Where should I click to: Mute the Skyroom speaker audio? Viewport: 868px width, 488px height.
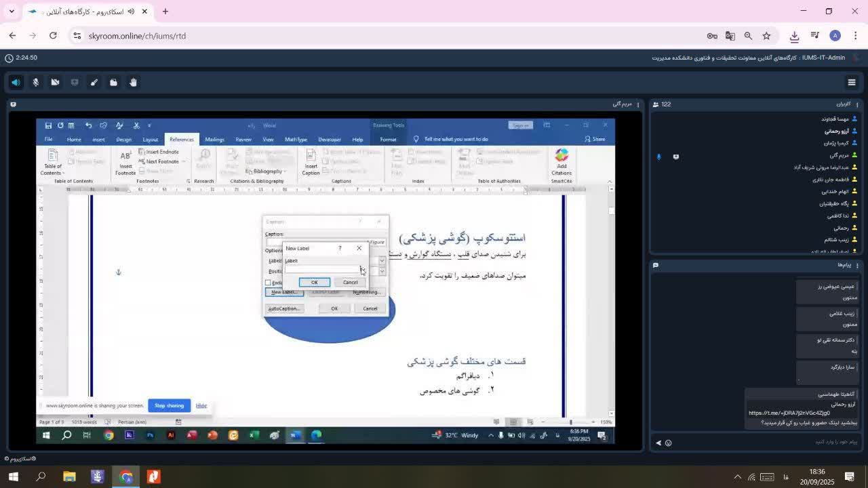click(x=16, y=82)
